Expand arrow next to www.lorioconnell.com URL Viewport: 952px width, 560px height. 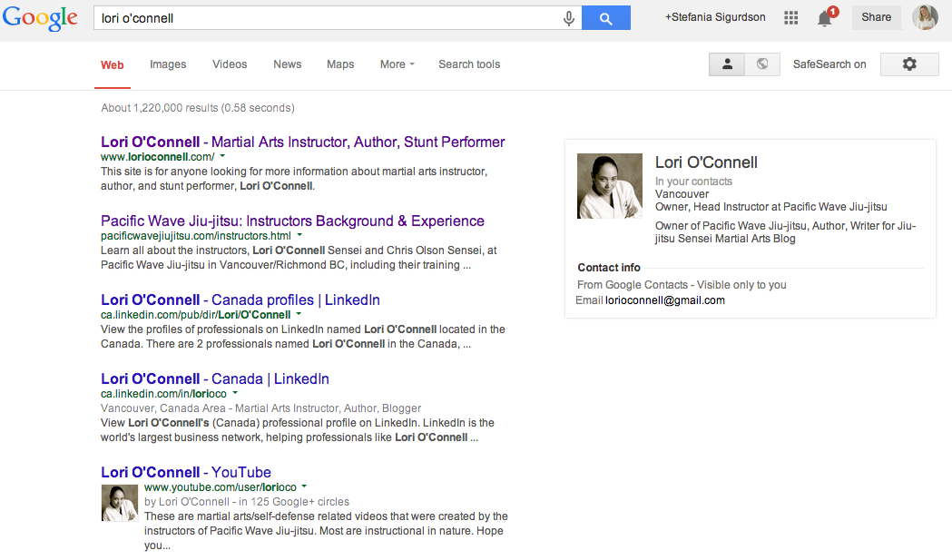point(222,156)
